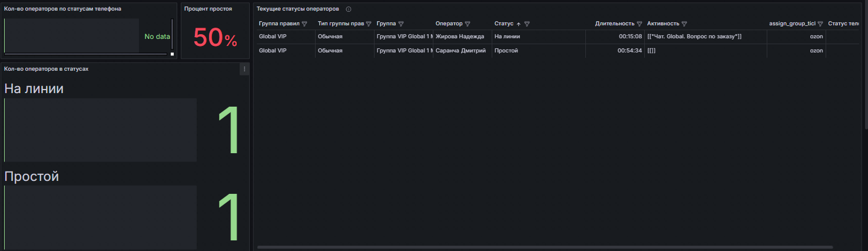Click info icon beside Текущие статусы операторов
This screenshot has height=251, width=868.
349,9
